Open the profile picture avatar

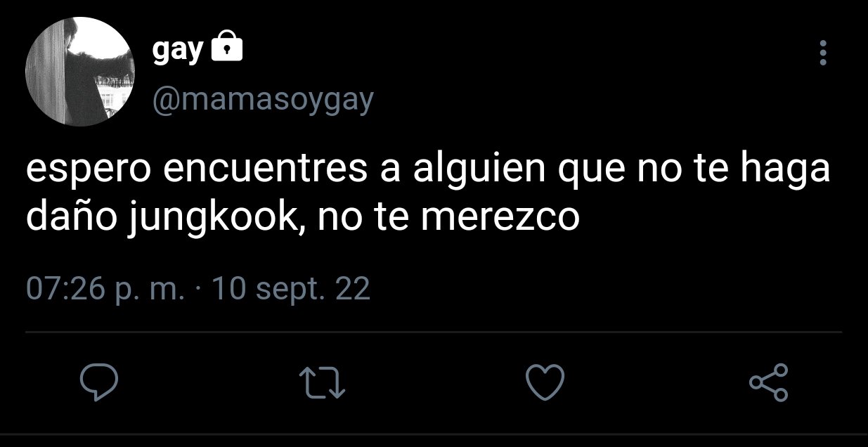[x=79, y=72]
